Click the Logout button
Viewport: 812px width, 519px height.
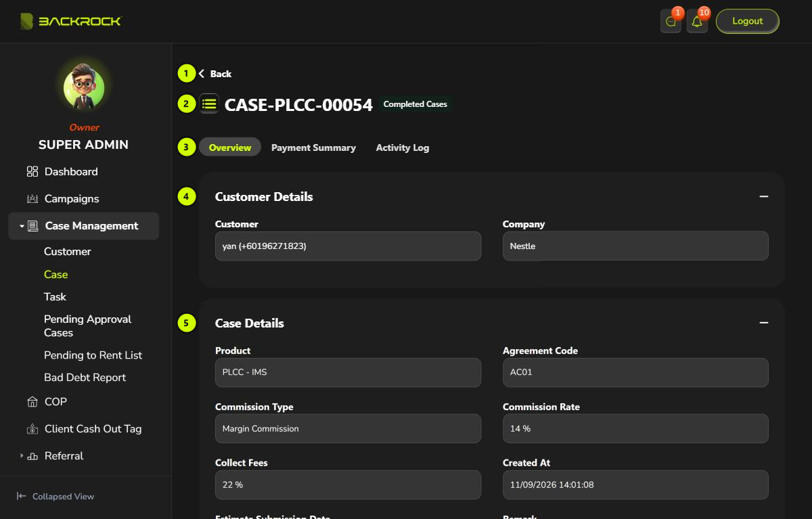click(748, 21)
